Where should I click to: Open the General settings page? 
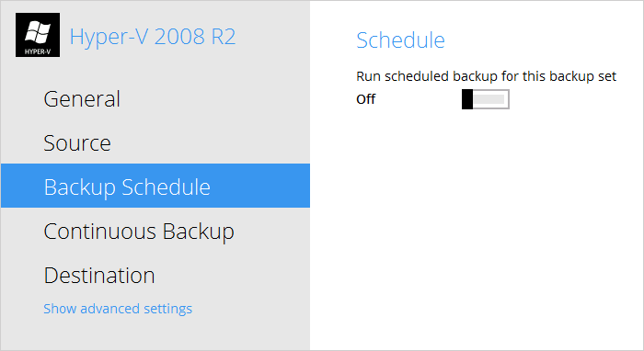coord(82,99)
